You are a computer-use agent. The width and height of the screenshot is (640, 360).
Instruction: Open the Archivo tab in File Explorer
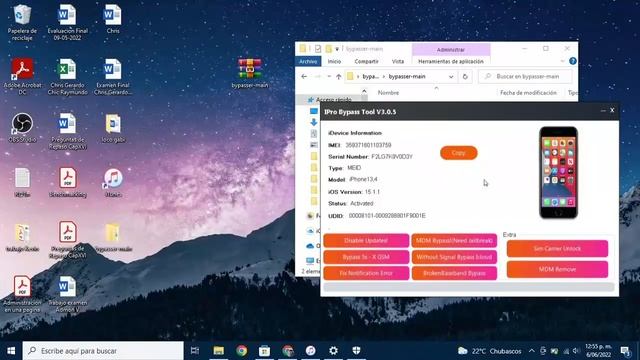click(x=308, y=61)
